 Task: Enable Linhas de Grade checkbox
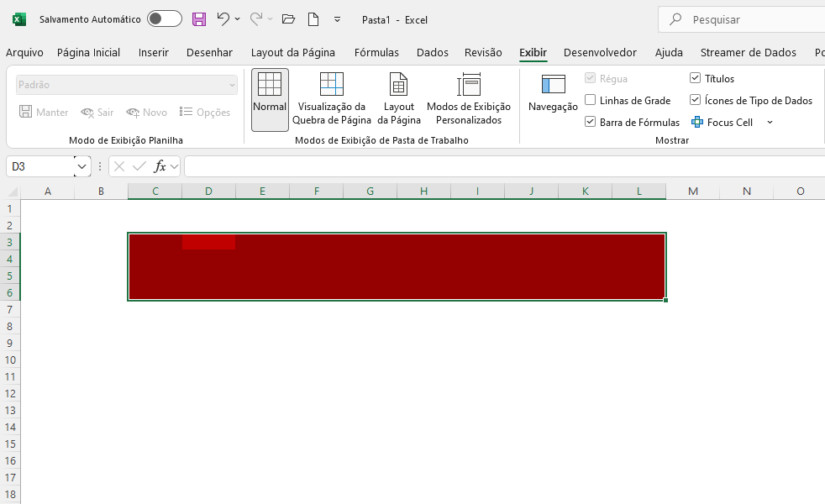[x=591, y=101]
